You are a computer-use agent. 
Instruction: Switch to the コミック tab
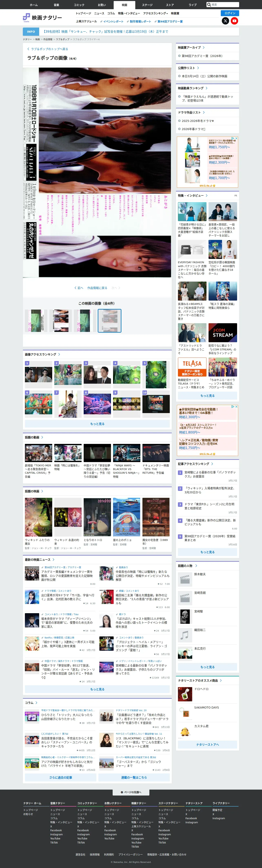[79, 5]
